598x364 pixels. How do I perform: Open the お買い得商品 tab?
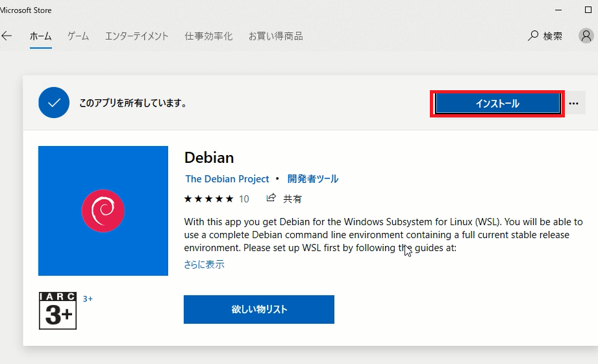coord(276,36)
